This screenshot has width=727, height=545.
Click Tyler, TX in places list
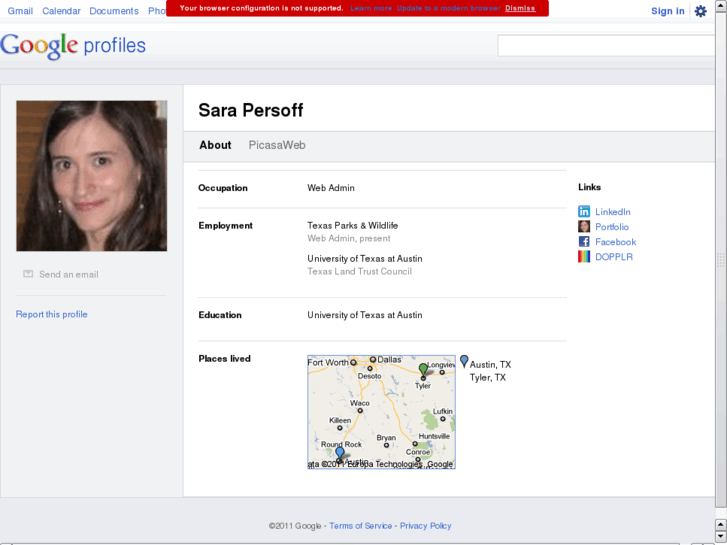(x=487, y=378)
